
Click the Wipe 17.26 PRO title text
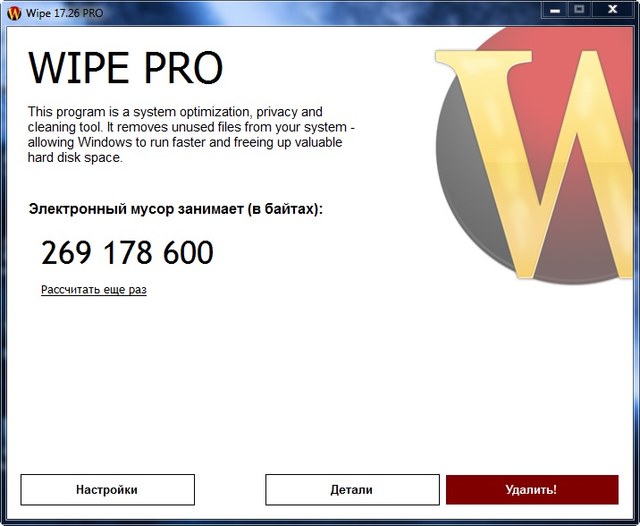64,13
